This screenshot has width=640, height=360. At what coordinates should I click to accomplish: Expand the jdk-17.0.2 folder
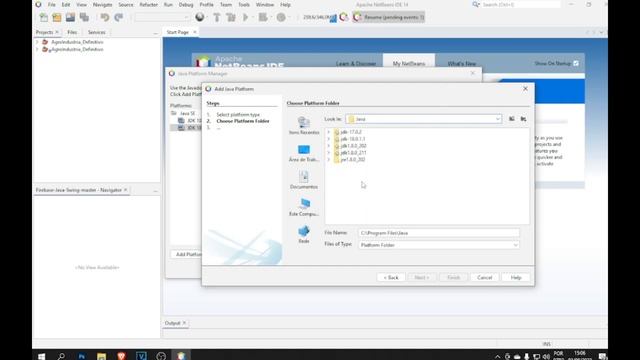(329, 132)
